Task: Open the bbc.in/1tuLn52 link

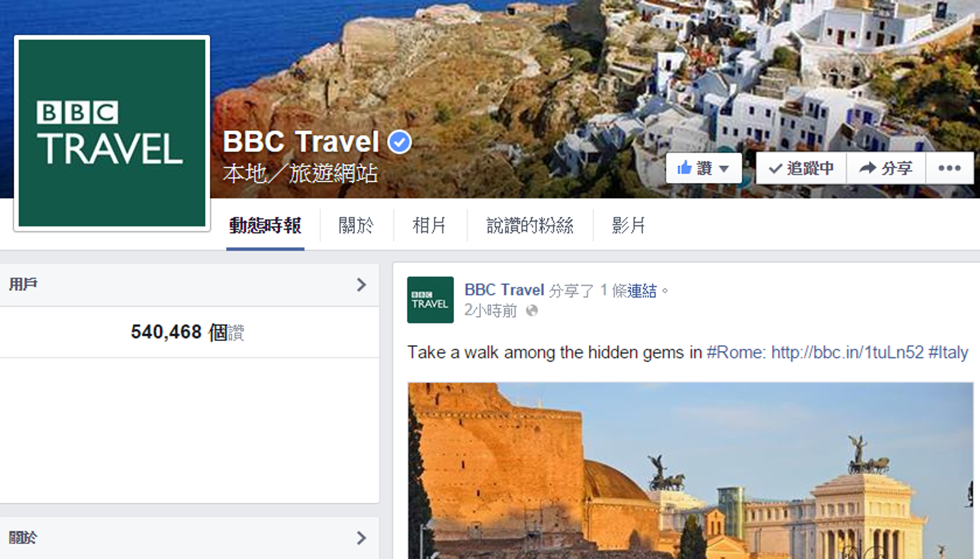Action: tap(847, 353)
